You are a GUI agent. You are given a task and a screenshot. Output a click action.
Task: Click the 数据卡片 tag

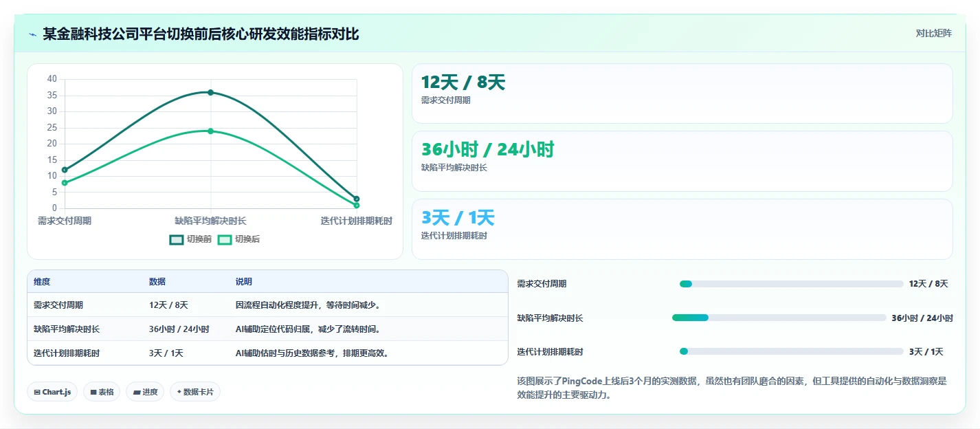click(x=195, y=392)
